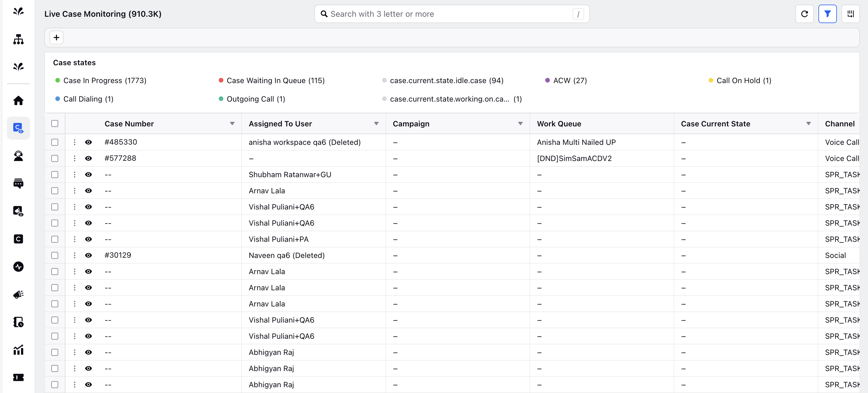868x393 pixels.
Task: Click the Campaign column header label
Action: tap(411, 124)
